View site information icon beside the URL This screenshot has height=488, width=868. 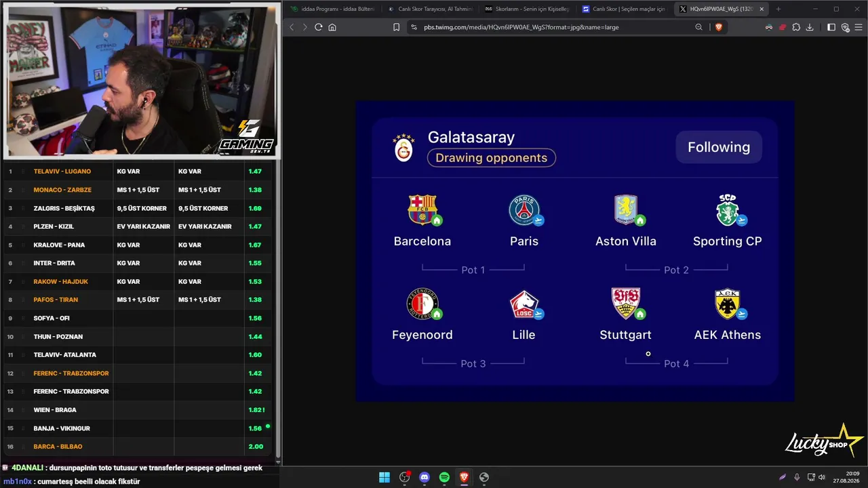pos(414,27)
